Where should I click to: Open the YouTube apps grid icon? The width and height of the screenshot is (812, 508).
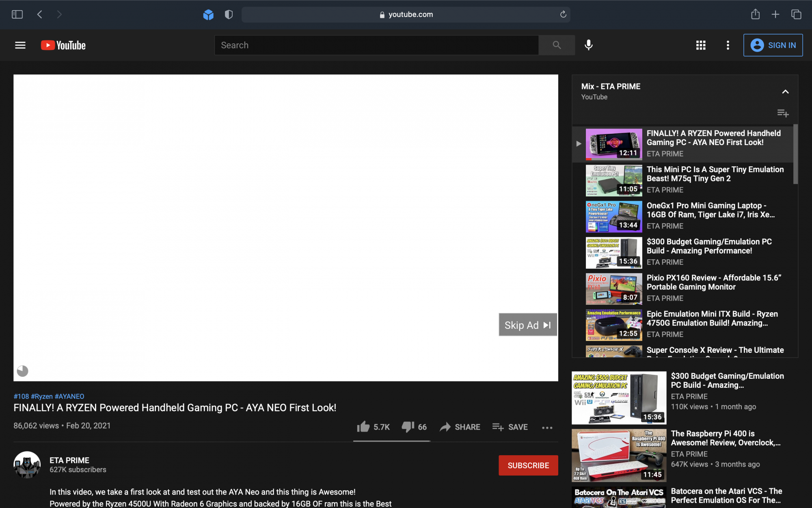tap(701, 45)
